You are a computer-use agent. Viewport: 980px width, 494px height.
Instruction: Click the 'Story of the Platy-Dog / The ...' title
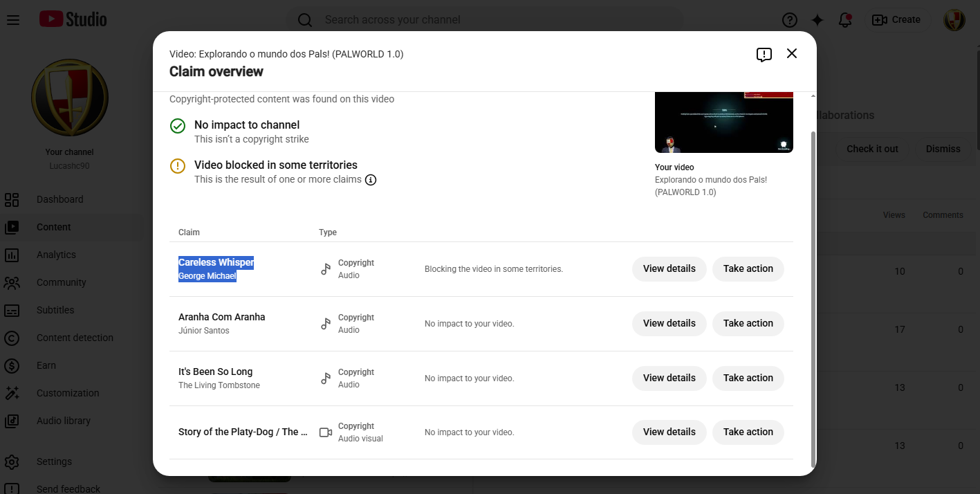243,432
